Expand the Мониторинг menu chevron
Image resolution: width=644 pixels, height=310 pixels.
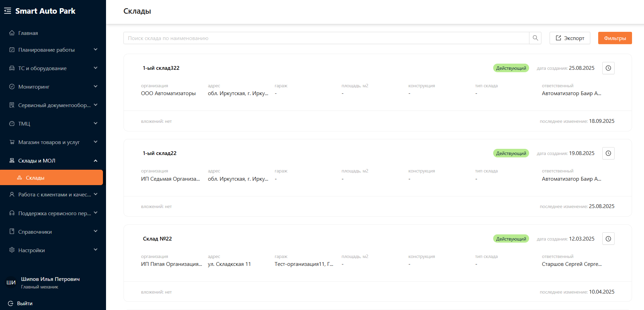(x=95, y=87)
